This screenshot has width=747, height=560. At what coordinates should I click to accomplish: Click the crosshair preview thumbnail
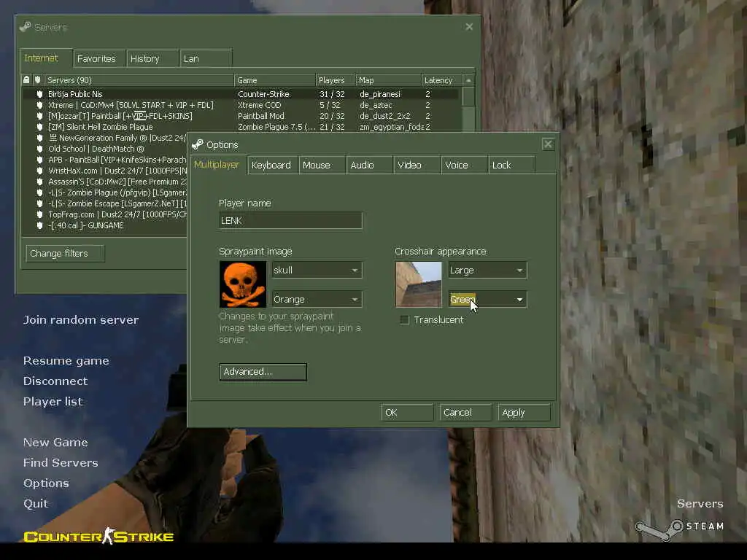tap(418, 284)
